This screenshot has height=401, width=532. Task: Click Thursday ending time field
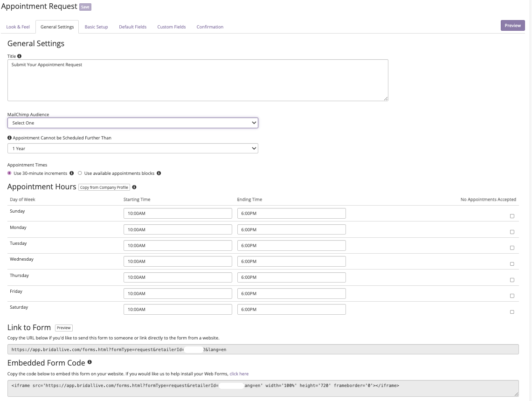[x=291, y=277]
